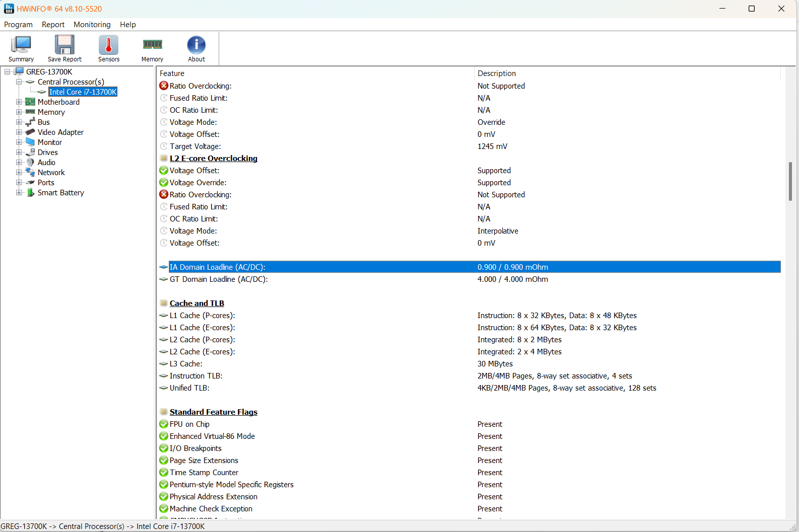Open the Help menu
The width and height of the screenshot is (799, 532).
click(x=127, y=24)
